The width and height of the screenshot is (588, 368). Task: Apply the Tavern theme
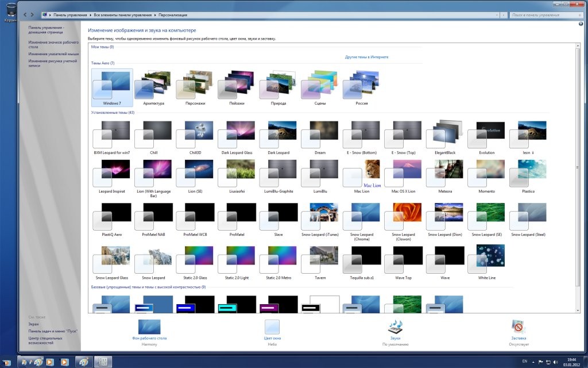[320, 263]
